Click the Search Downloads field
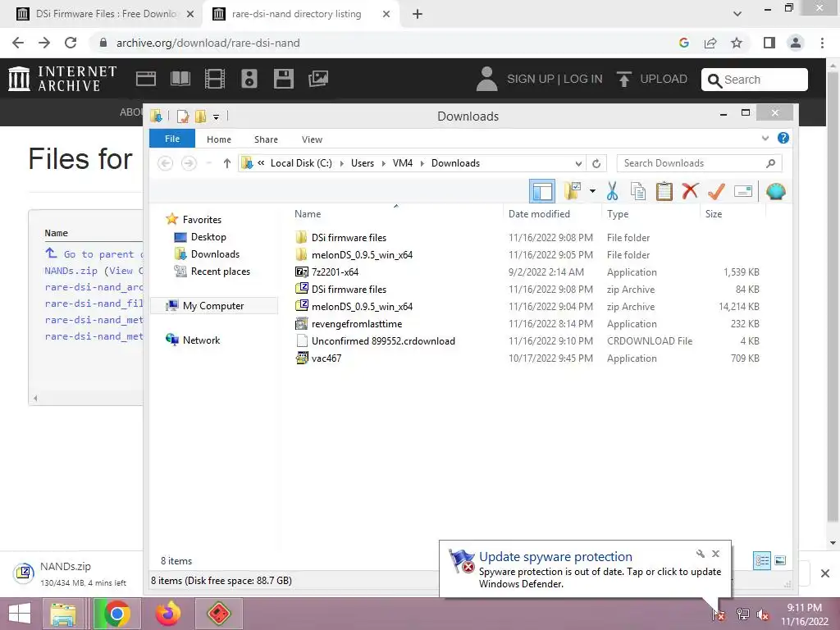This screenshot has height=630, width=840. (x=699, y=163)
